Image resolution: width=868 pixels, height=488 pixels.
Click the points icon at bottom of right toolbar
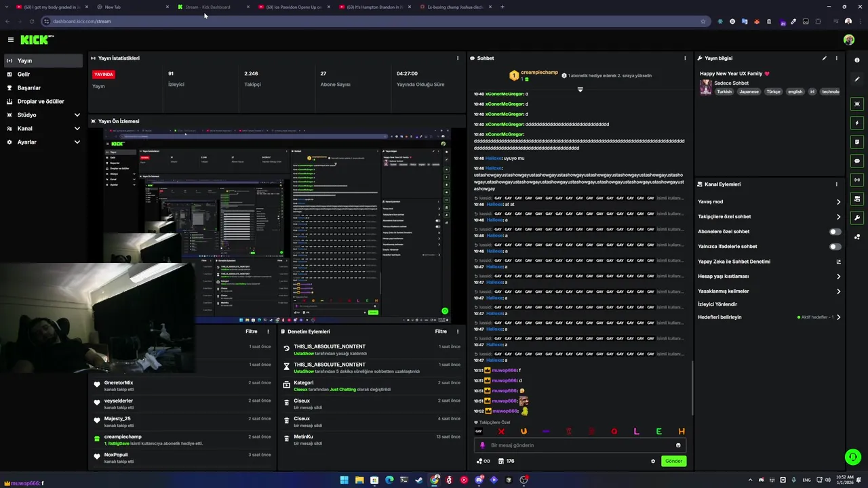point(857,237)
